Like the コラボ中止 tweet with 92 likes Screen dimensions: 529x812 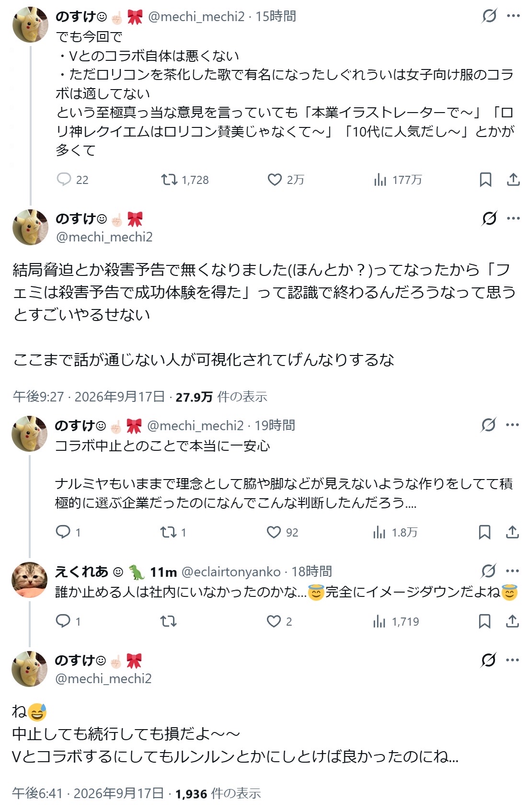click(x=282, y=532)
